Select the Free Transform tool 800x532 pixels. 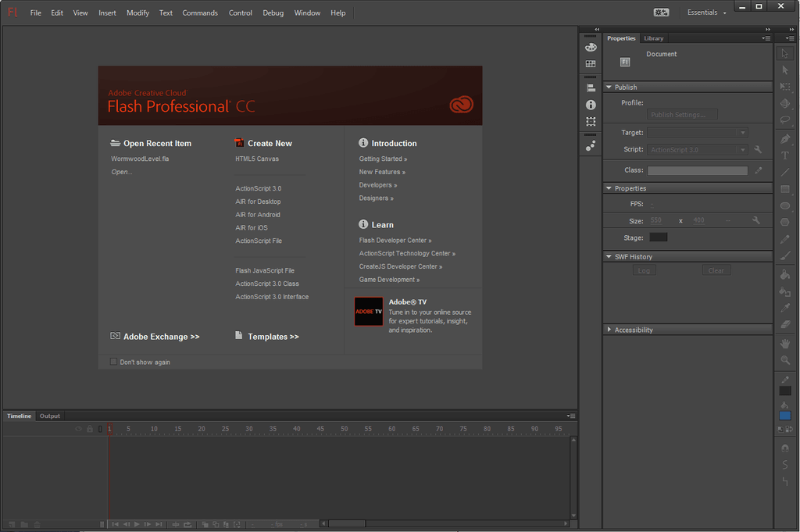(784, 87)
